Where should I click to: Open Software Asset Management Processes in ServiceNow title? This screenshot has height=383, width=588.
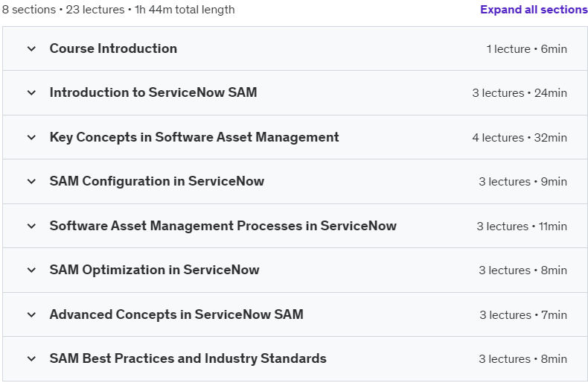(x=223, y=226)
